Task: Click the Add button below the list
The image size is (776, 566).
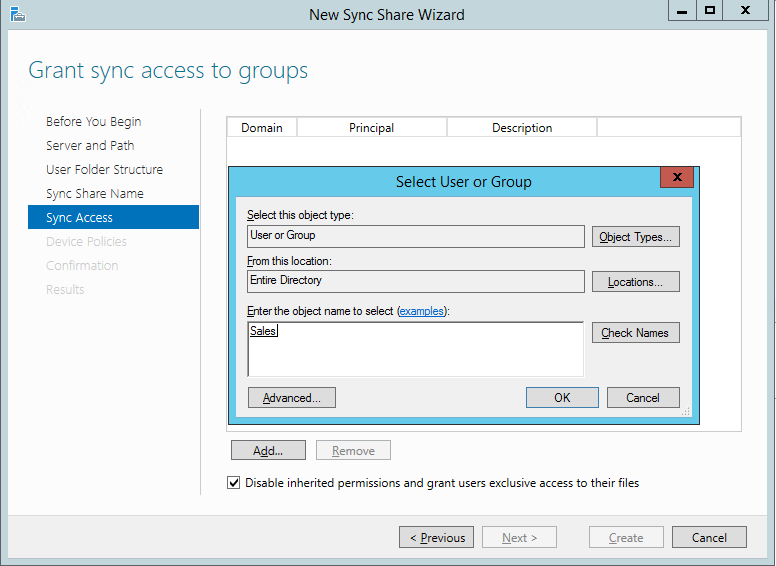Action: [x=268, y=451]
